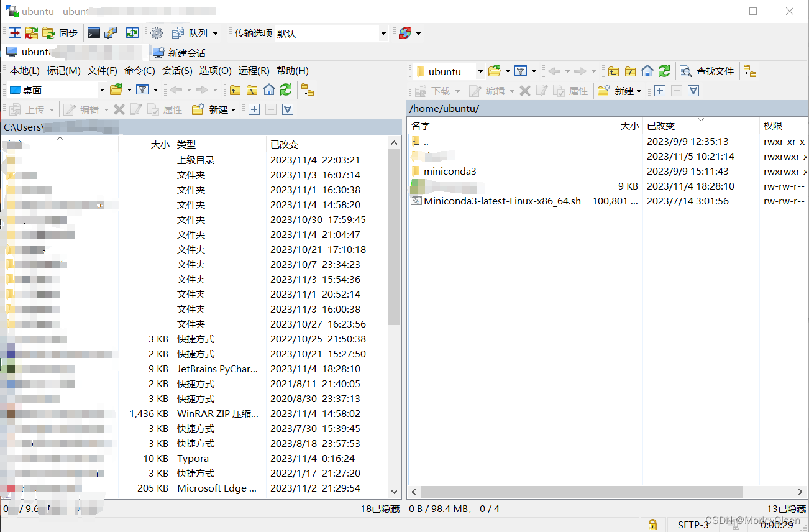Toggle local panel directory tree icon
Screen dimensions: 809x532
(308, 90)
